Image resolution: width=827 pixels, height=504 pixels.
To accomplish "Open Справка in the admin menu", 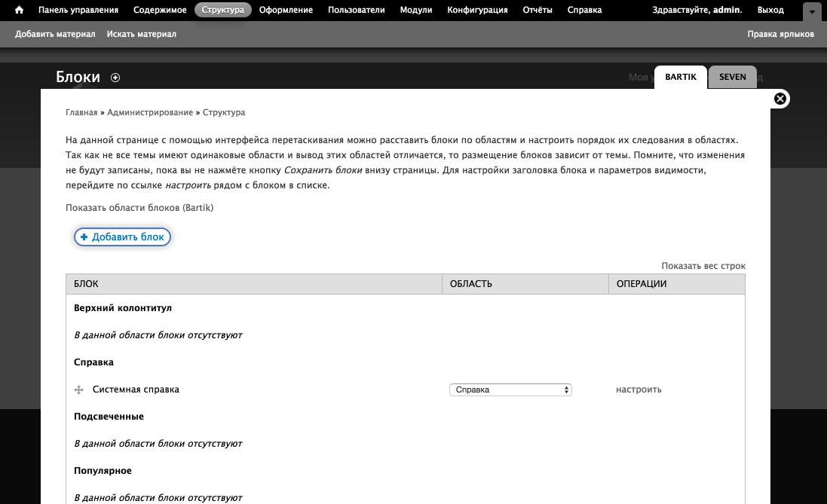I will 584,10.
